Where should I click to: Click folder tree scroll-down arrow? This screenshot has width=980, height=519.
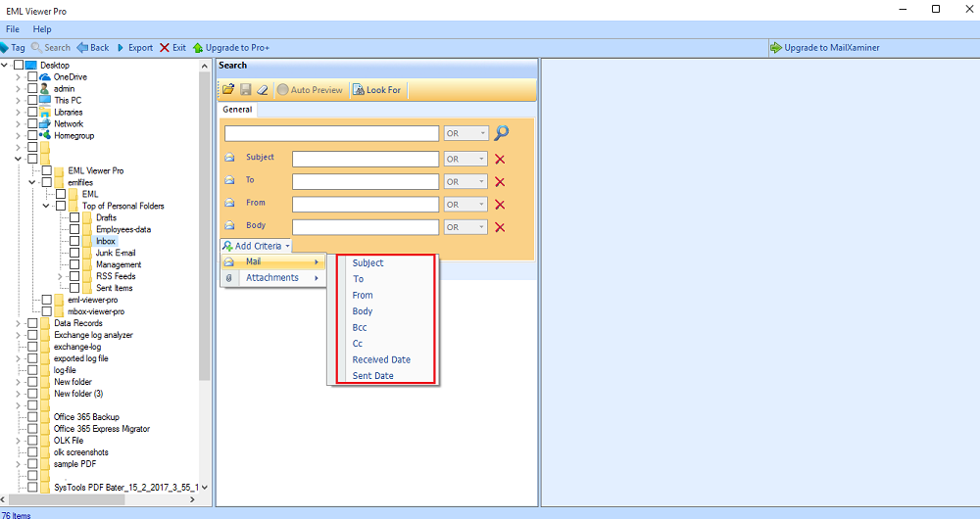point(205,487)
